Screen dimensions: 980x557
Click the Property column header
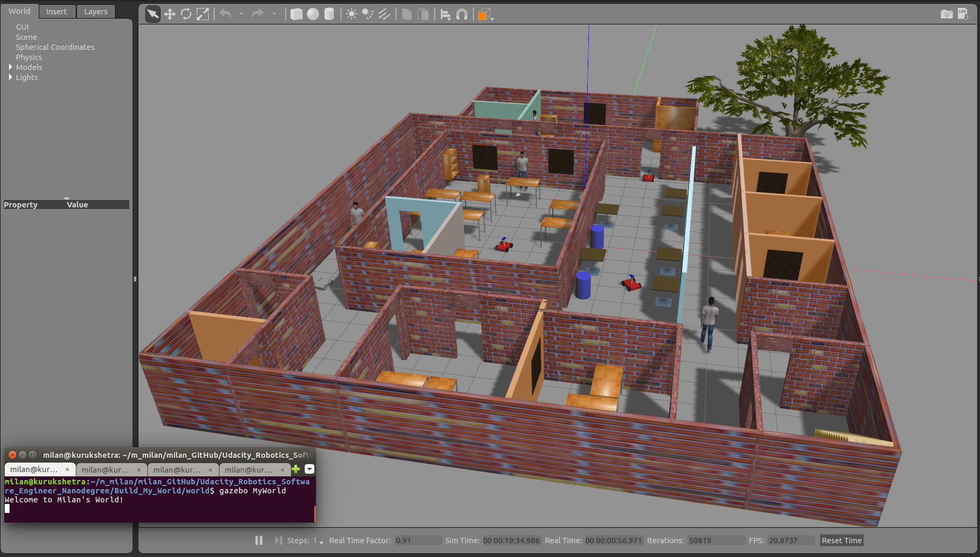(21, 205)
